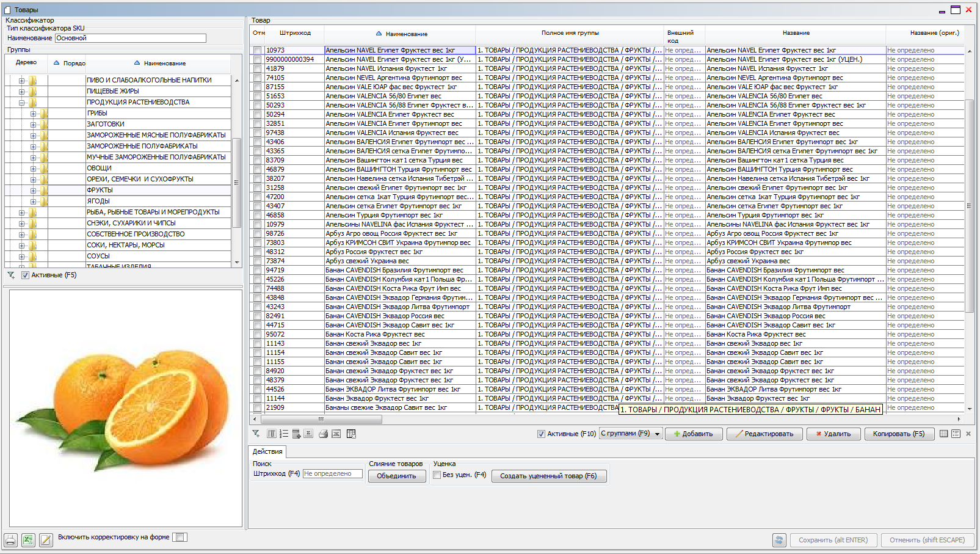Collapse the ПРОДУКЦИЯ РАСТЕНИЕВОДСТВА tree node
Image resolution: width=980 pixels, height=554 pixels.
tap(22, 103)
